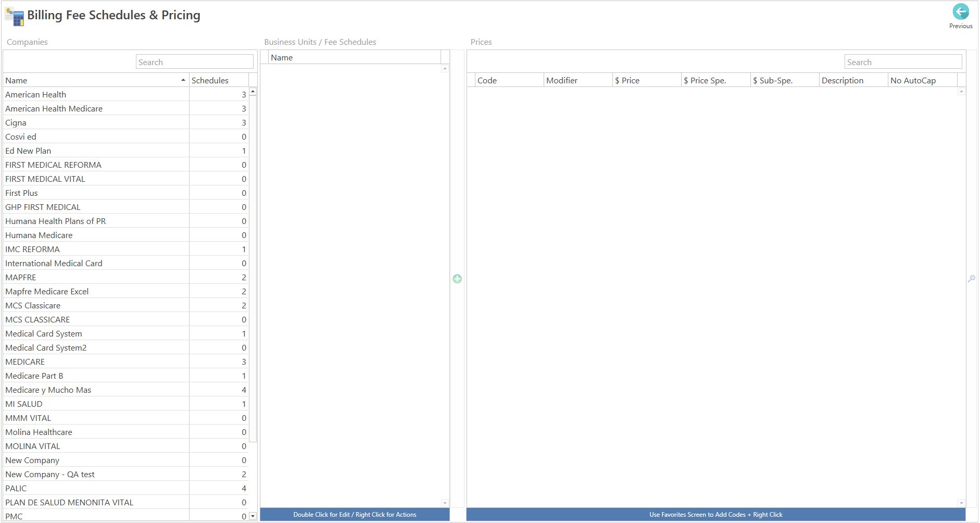
Task: Select the MCS Classicare row
Action: [126, 305]
